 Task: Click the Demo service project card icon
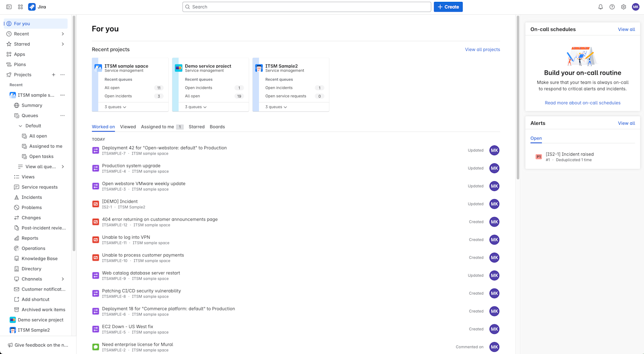[x=178, y=68]
